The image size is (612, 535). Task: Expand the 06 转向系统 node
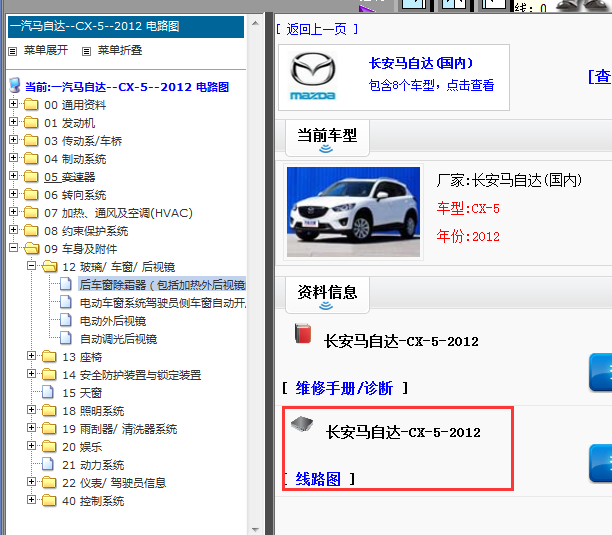(13, 194)
